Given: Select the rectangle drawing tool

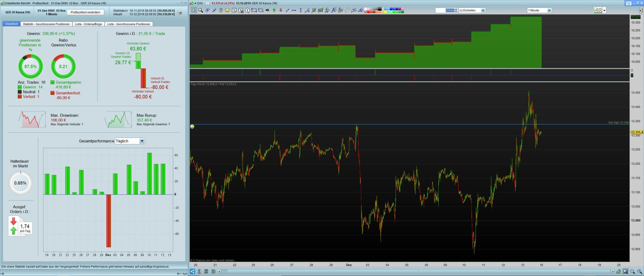Looking at the screenshot, I should pyautogui.click(x=254, y=10).
